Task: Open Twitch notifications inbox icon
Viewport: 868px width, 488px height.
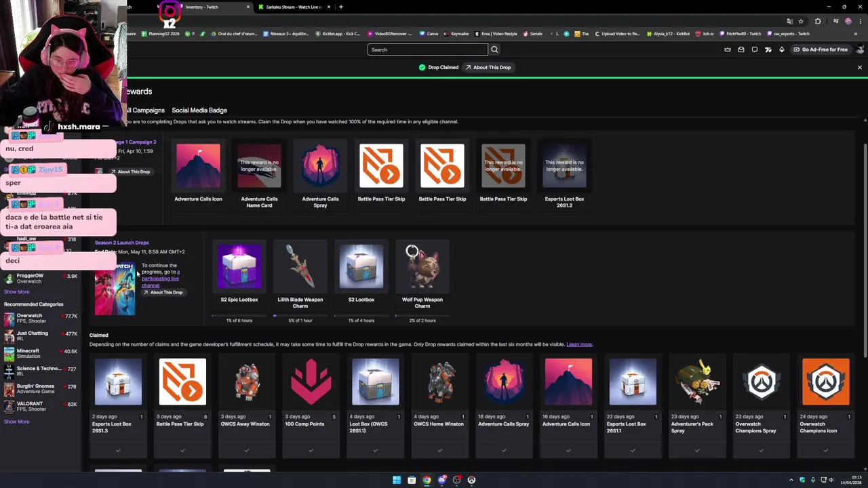Action: [x=741, y=49]
